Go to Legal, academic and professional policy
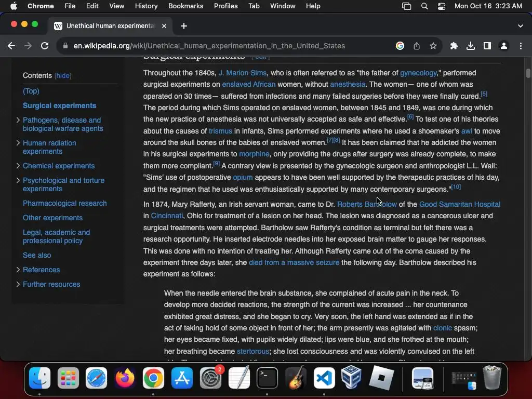The width and height of the screenshot is (532, 399). point(56,236)
